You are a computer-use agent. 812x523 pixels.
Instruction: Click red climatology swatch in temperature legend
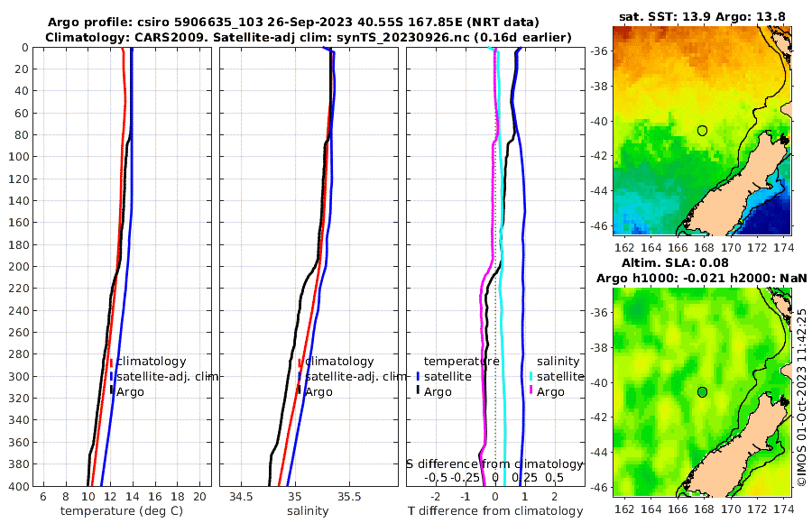[x=111, y=362]
